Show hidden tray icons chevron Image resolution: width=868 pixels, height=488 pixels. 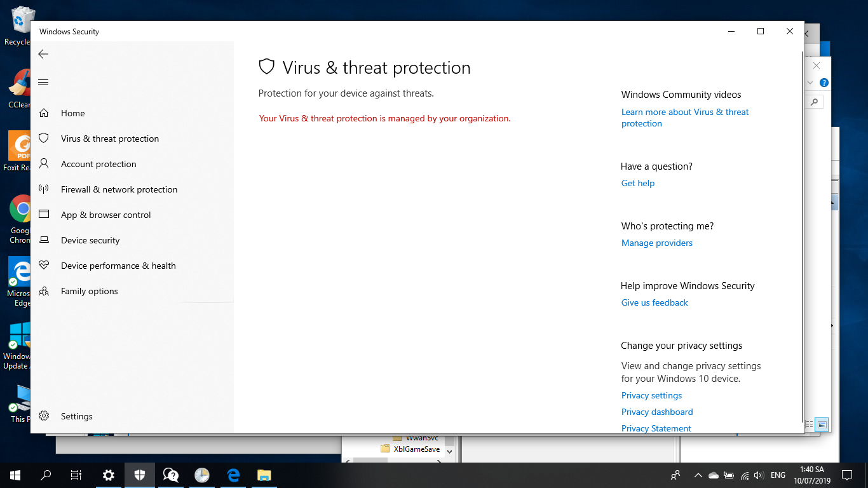click(x=698, y=475)
